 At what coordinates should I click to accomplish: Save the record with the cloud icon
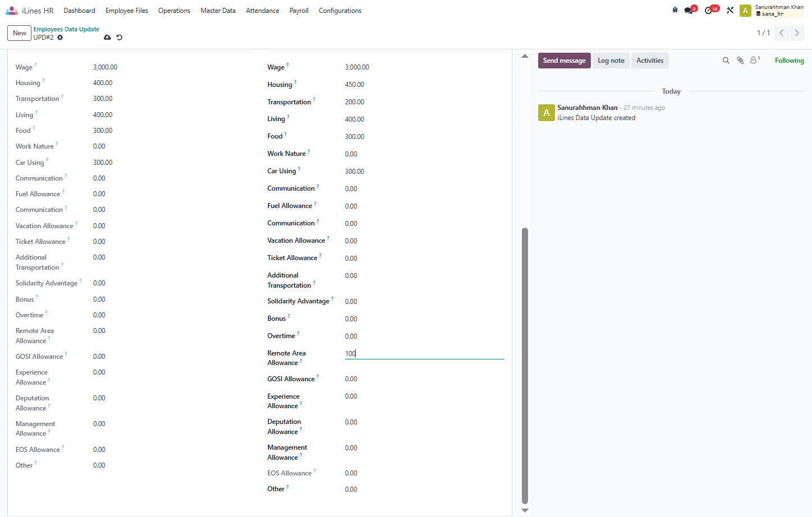107,38
